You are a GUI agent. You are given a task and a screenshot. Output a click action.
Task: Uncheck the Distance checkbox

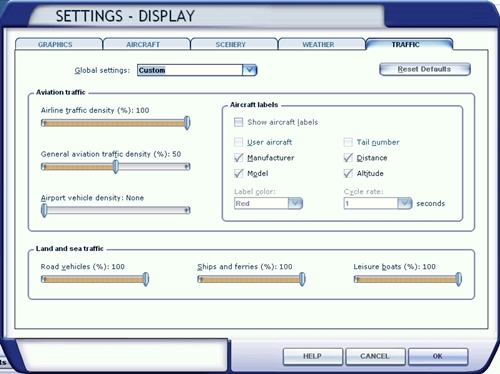pos(348,158)
